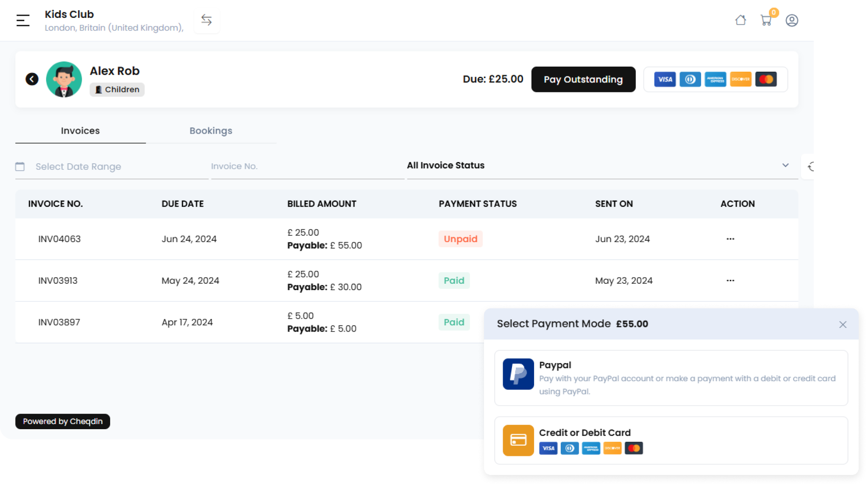Click the Mastercard icon in header
The width and height of the screenshot is (868, 486).
[766, 79]
